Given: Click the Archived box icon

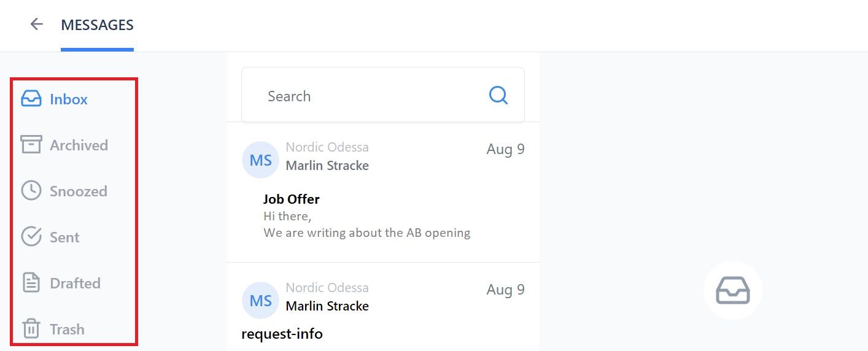Looking at the screenshot, I should tap(31, 145).
